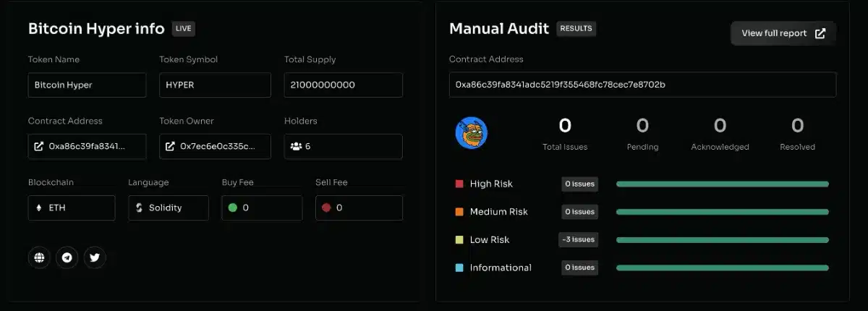Click the Sell Fee value field
868x311 pixels.
coord(359,208)
